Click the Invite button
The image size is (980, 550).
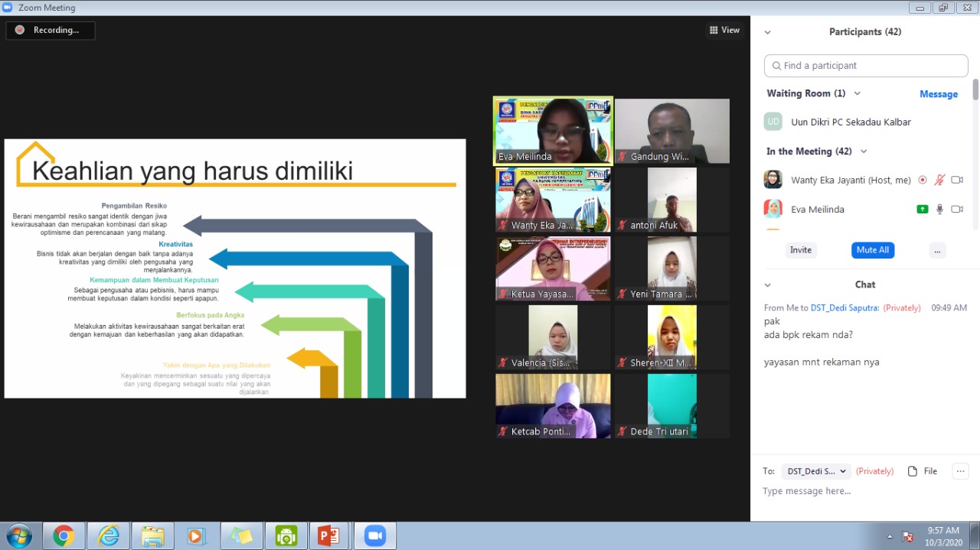coord(801,250)
